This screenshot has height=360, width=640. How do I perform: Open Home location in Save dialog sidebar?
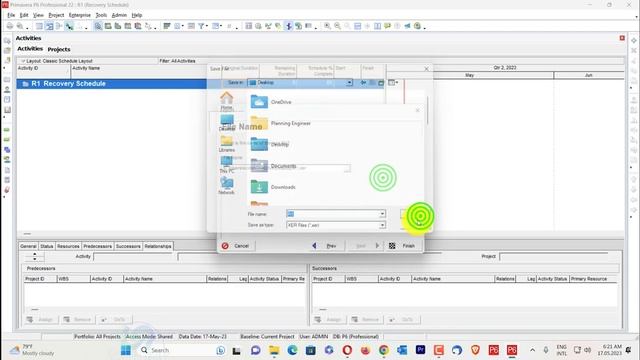[x=227, y=101]
